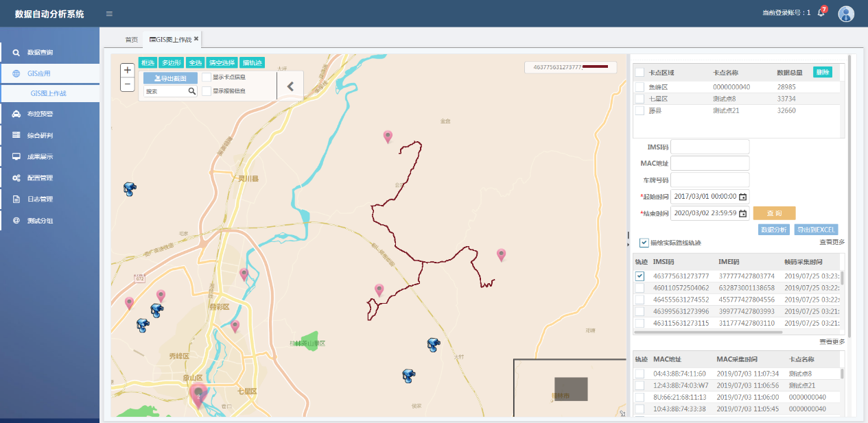Image resolution: width=868 pixels, height=423 pixels.
Task: Click into the IMSI码 input field
Action: 709,147
